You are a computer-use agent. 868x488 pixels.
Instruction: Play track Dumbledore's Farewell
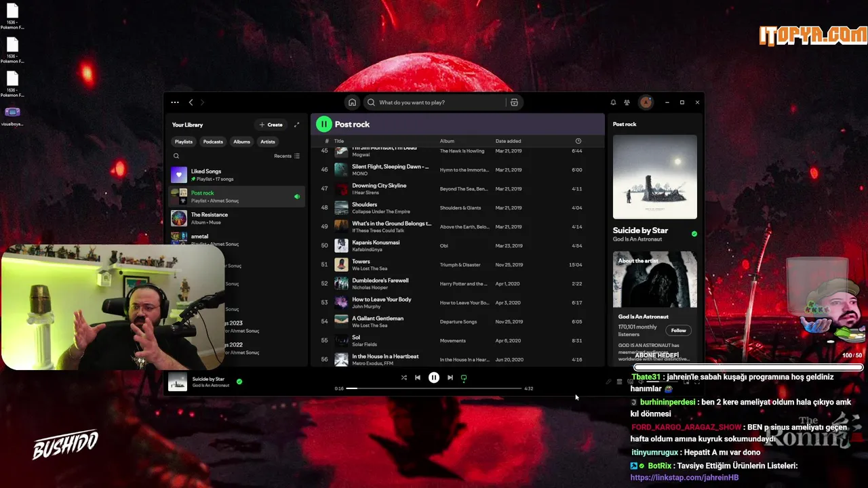click(x=458, y=283)
